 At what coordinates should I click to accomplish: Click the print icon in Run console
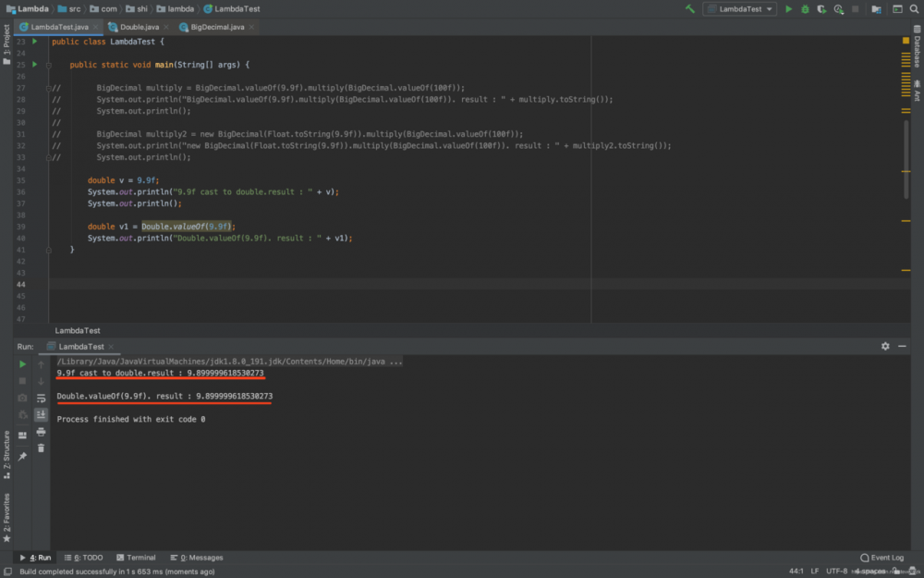(41, 432)
